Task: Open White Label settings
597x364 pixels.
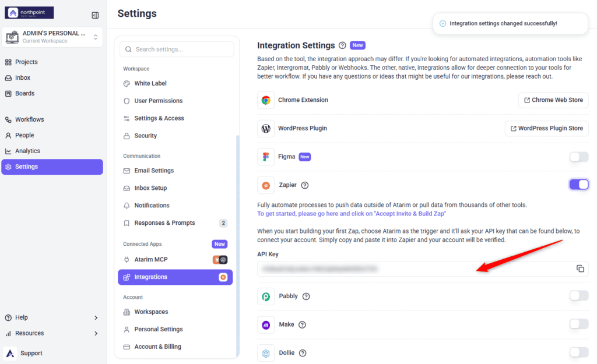Action: 175,83
